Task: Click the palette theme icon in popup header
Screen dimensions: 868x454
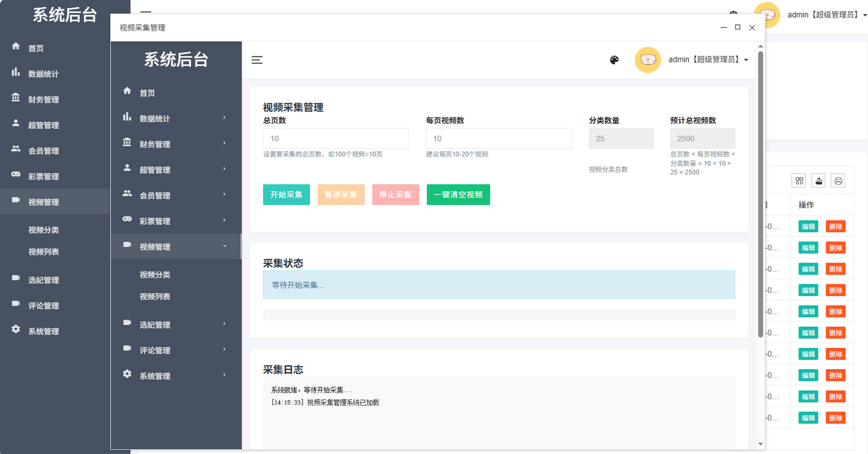Action: (x=614, y=60)
